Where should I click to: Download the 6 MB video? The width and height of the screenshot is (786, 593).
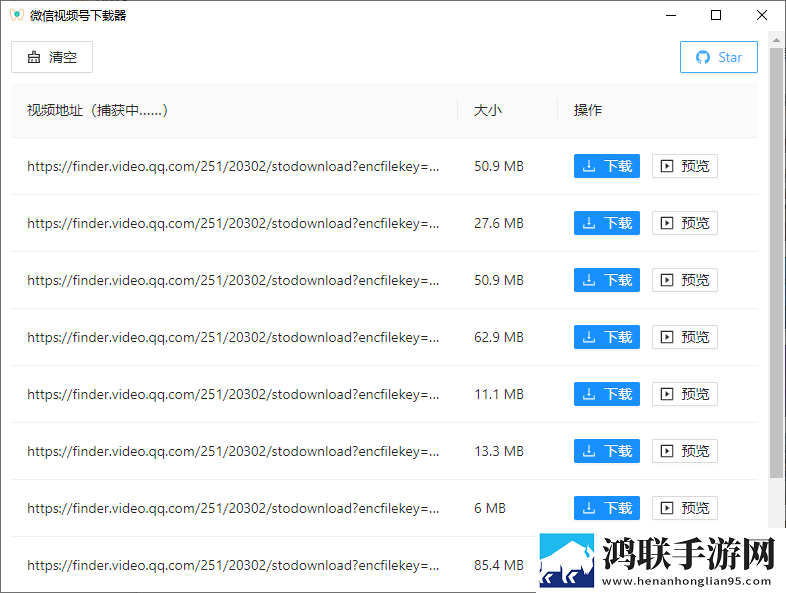tap(607, 508)
